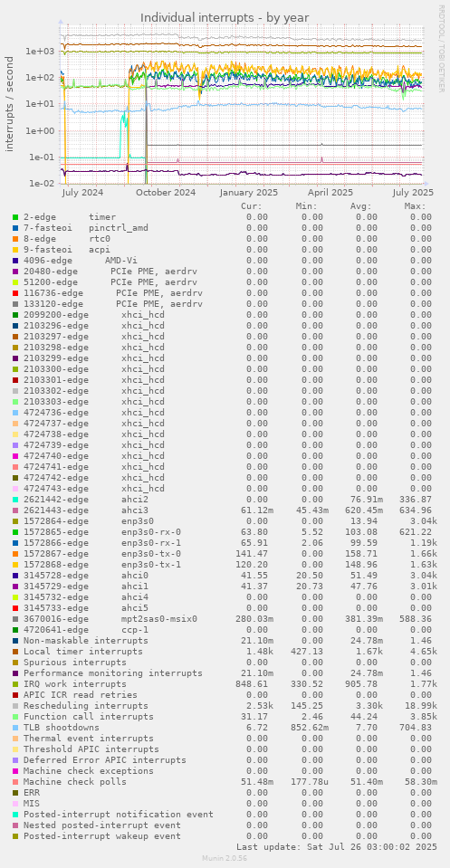Click the gray swatch next to mpt2sas0-msix0
Image resolution: width=450 pixels, height=868 pixels.
click(x=15, y=619)
